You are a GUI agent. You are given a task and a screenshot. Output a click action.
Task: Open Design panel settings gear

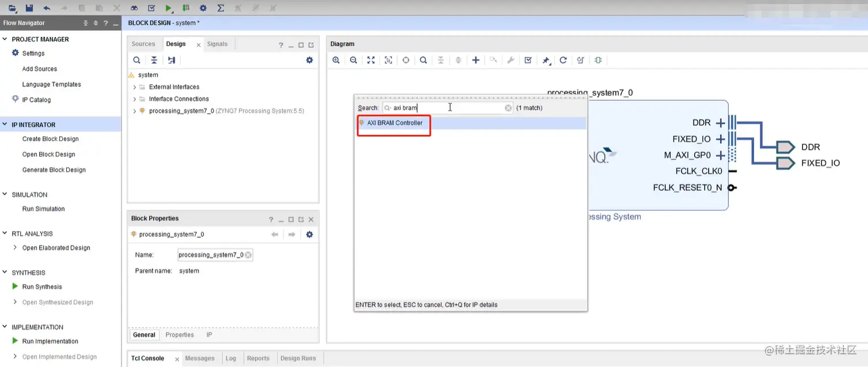pyautogui.click(x=309, y=60)
